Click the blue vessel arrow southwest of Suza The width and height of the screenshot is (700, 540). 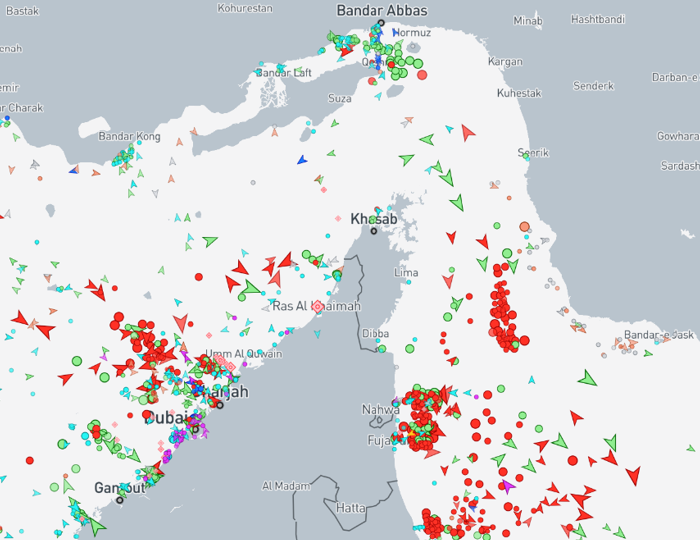point(302,159)
